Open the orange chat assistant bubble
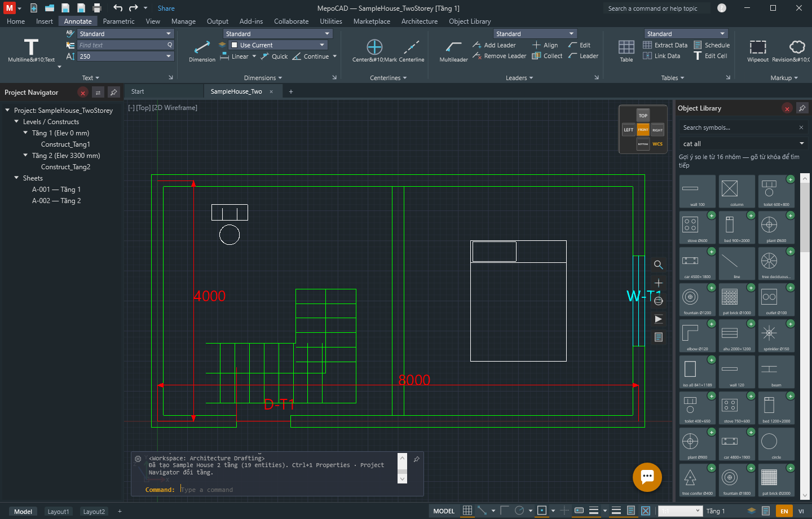This screenshot has height=519, width=812. click(647, 477)
